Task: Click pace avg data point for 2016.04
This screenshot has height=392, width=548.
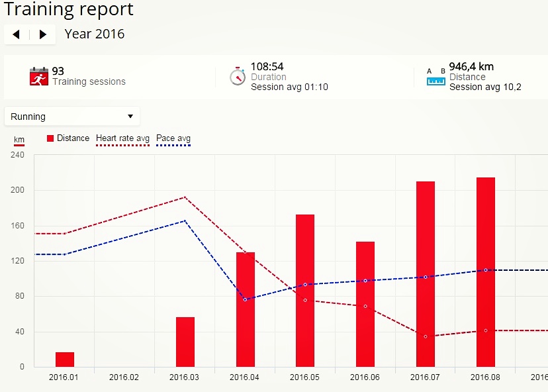Action: point(245,299)
